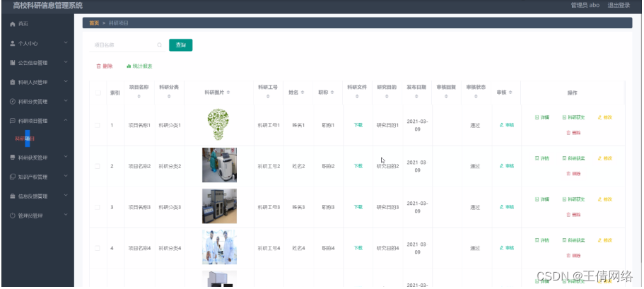Click 退出登录 in the top bar
Screen dimensions: 644x289
coord(619,6)
